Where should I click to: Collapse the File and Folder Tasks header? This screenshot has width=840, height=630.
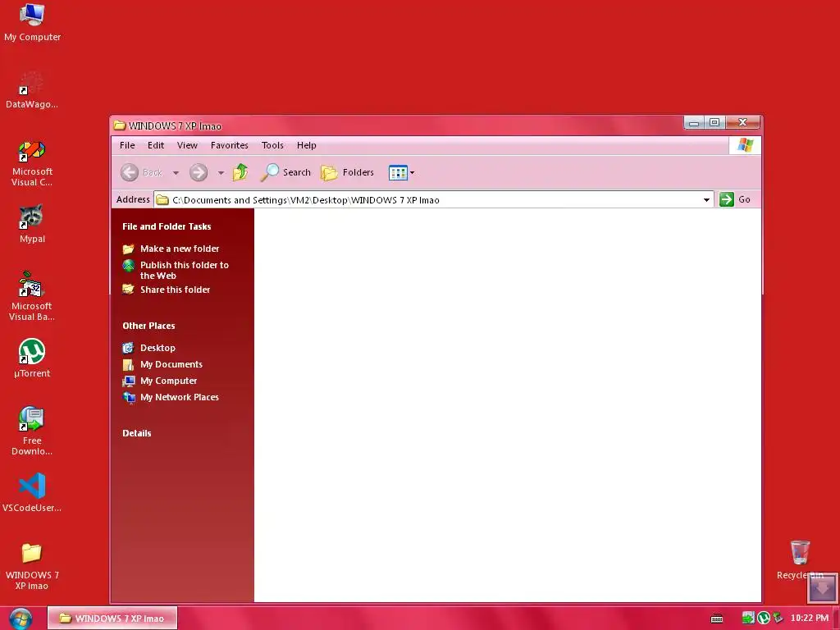(167, 226)
